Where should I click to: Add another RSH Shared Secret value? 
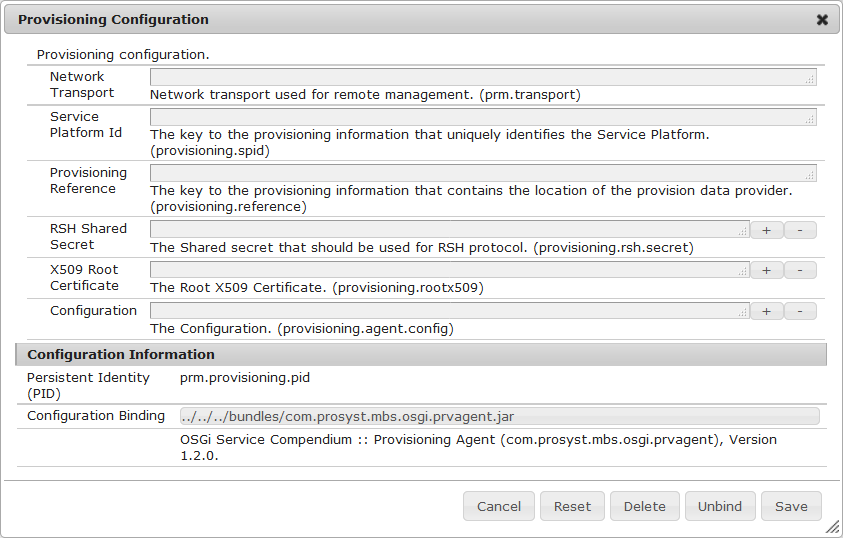[x=766, y=230]
